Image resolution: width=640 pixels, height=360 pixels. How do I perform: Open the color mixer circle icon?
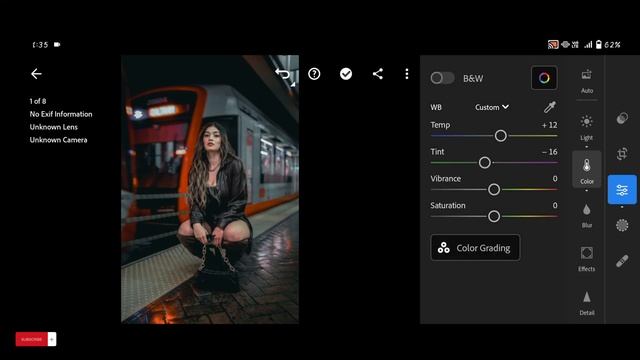click(544, 78)
